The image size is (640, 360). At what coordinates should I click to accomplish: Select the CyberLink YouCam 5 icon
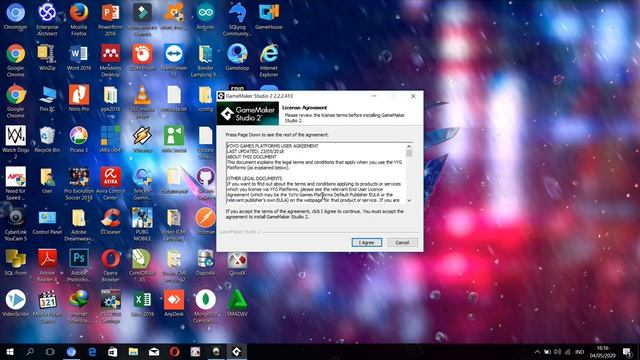coord(16,224)
